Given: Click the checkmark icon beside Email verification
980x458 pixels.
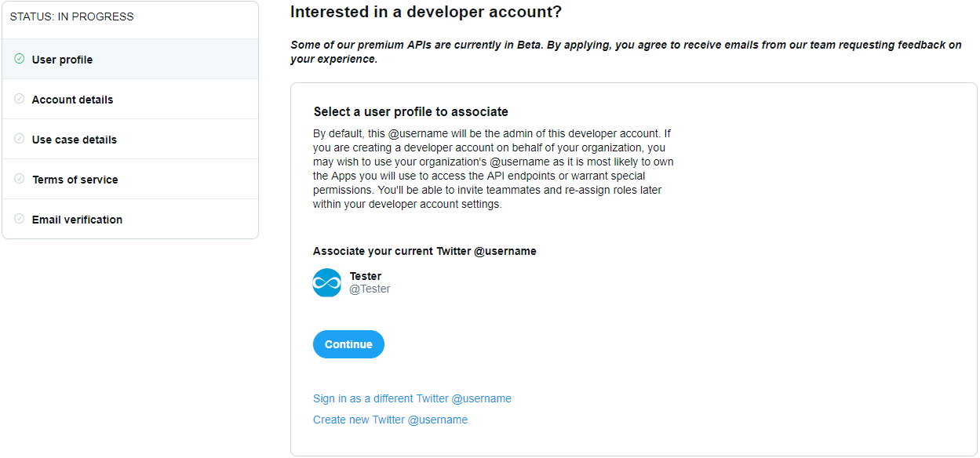Looking at the screenshot, I should [18, 219].
